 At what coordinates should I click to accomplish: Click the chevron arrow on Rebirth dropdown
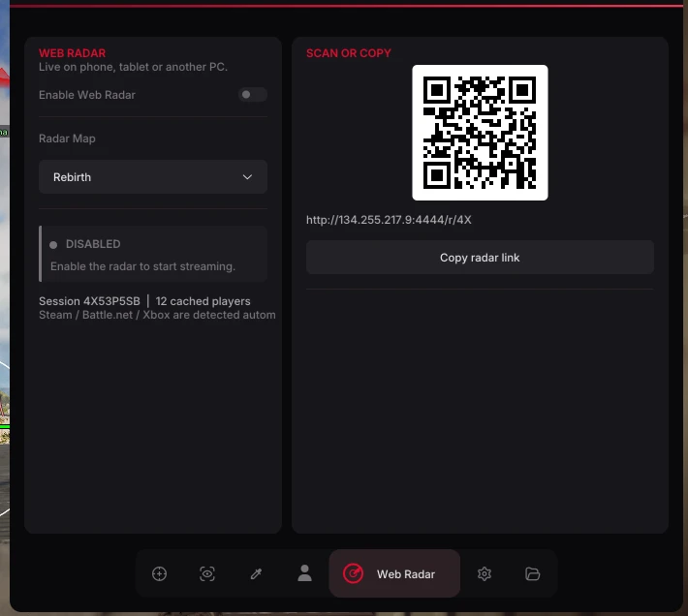click(247, 177)
